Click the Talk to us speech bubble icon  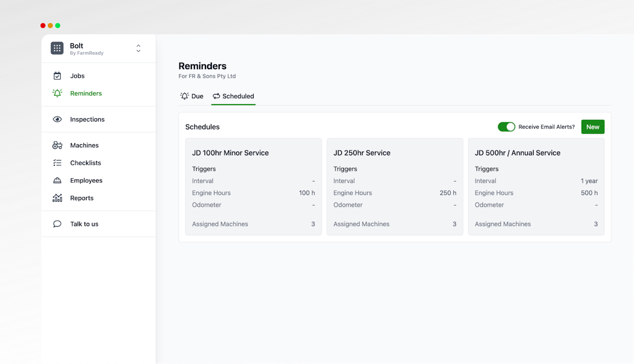pyautogui.click(x=57, y=224)
